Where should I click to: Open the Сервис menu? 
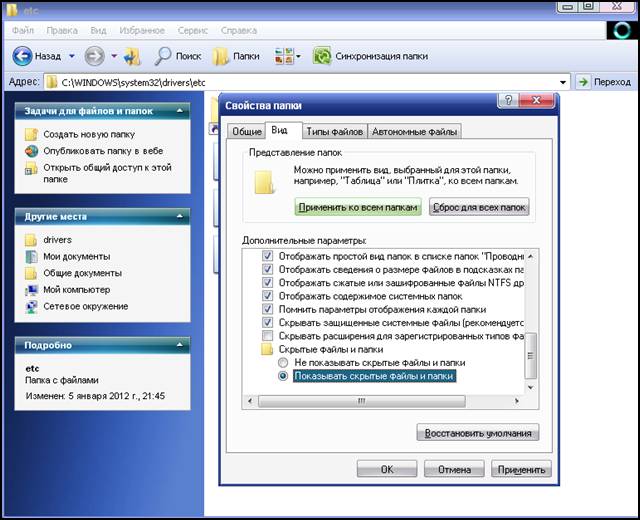click(x=193, y=31)
